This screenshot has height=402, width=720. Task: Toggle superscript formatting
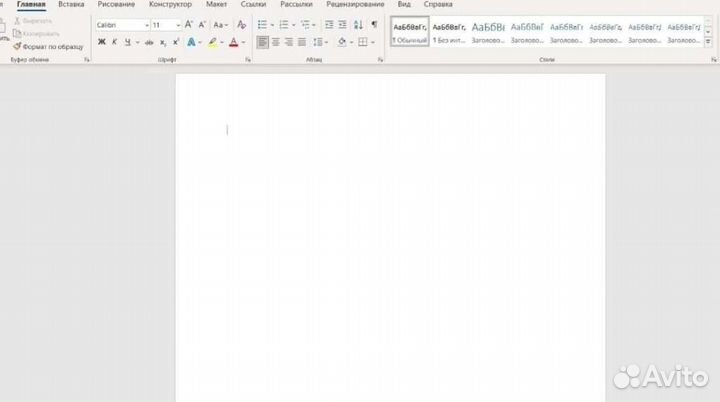176,42
